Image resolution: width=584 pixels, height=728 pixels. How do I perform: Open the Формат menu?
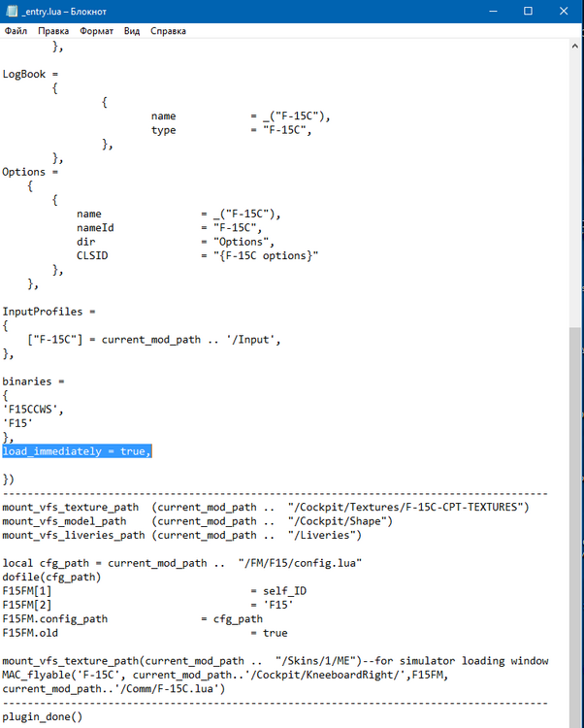96,31
